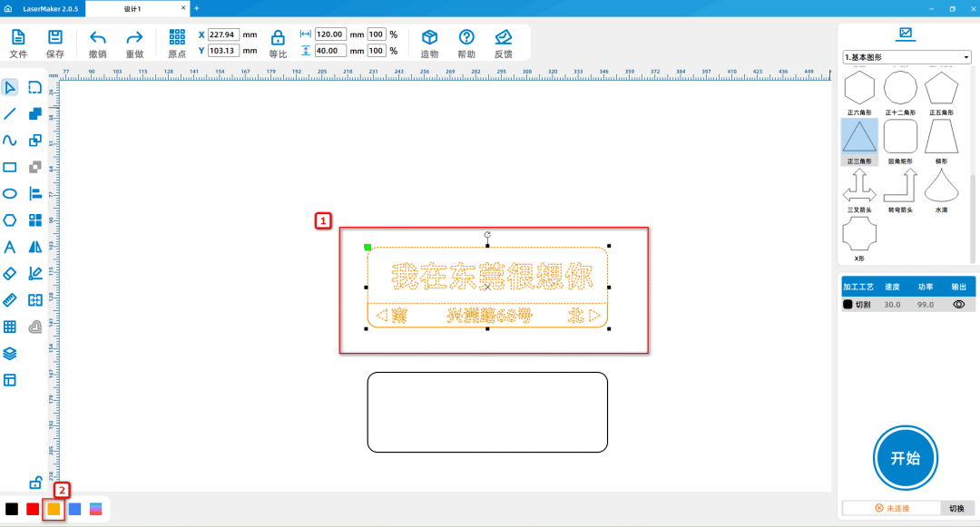Select the ruler measure tool
Viewport: 980px width, 527px height.
pyautogui.click(x=10, y=300)
